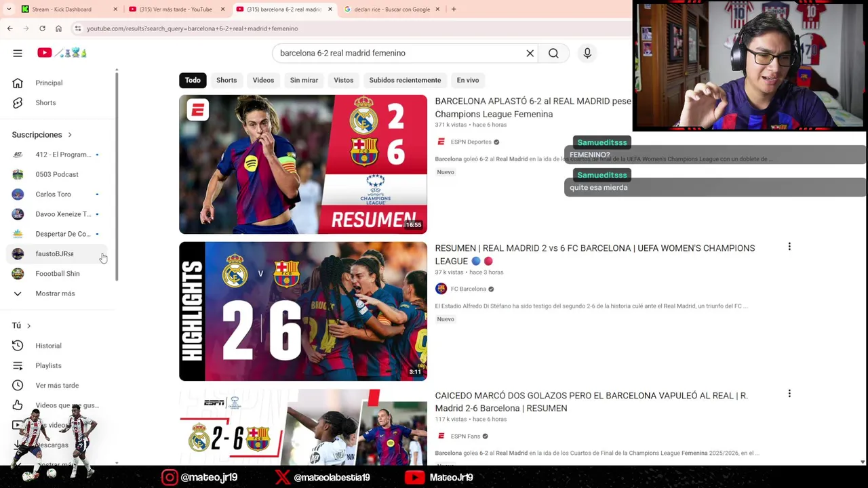
Task: Open Football Shin subscription
Action: (x=58, y=273)
